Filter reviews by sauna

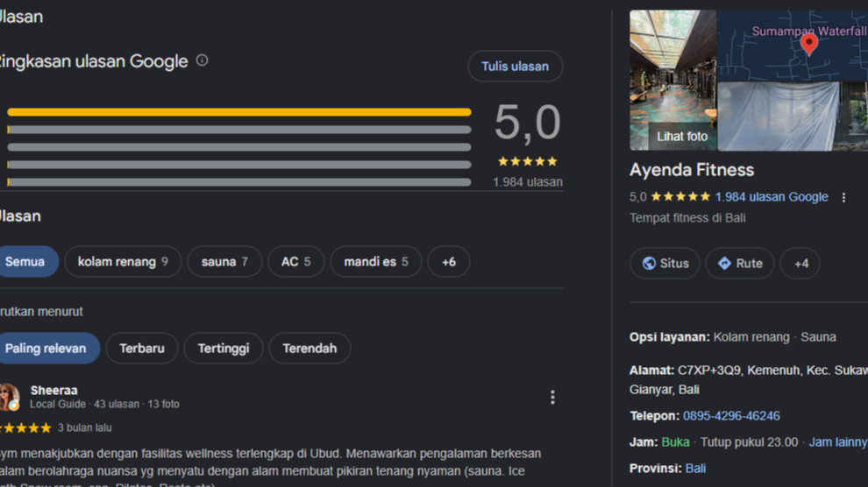(224, 262)
